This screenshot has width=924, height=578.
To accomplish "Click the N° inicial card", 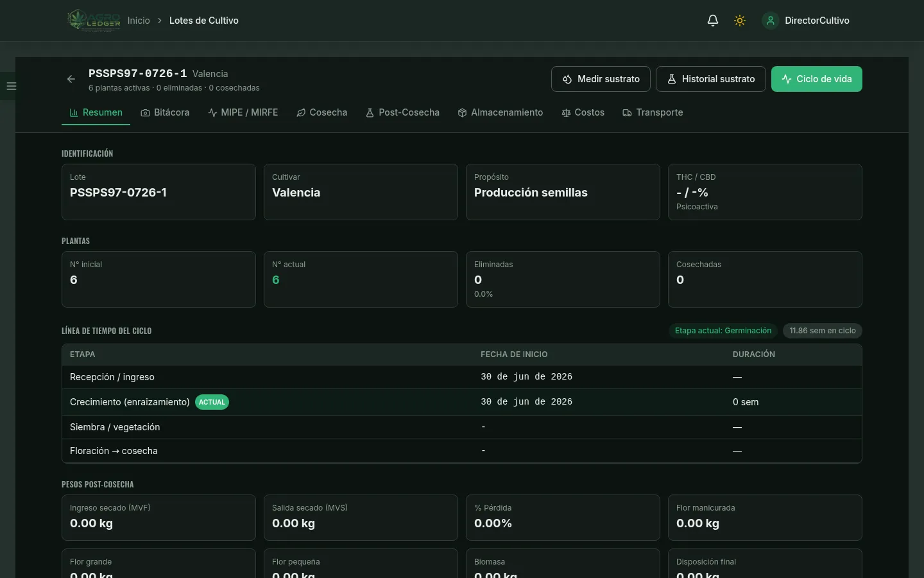I will tap(158, 279).
